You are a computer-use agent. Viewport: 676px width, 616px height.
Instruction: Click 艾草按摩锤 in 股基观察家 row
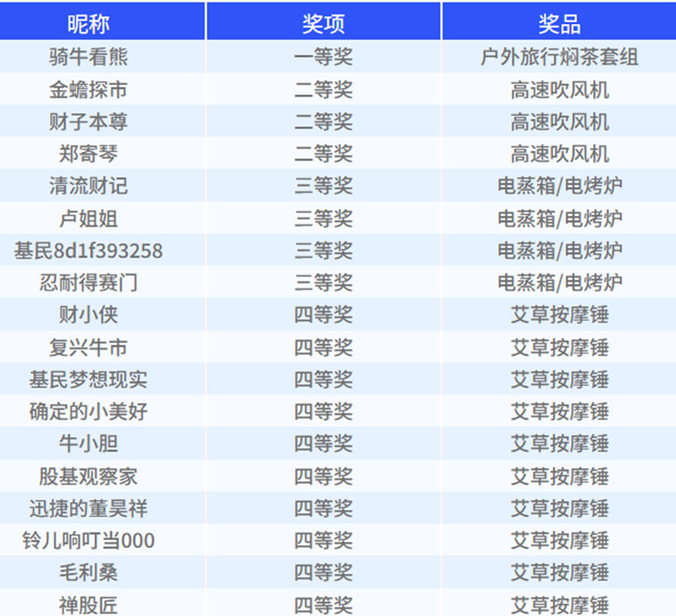coord(560,476)
